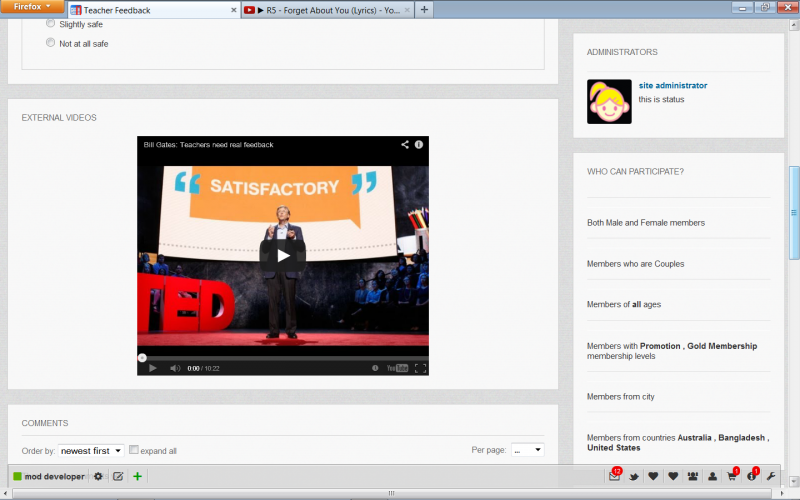Screen dimensions: 800x500
Task: Open the mail icon showing 12 notifications
Action: point(615,476)
